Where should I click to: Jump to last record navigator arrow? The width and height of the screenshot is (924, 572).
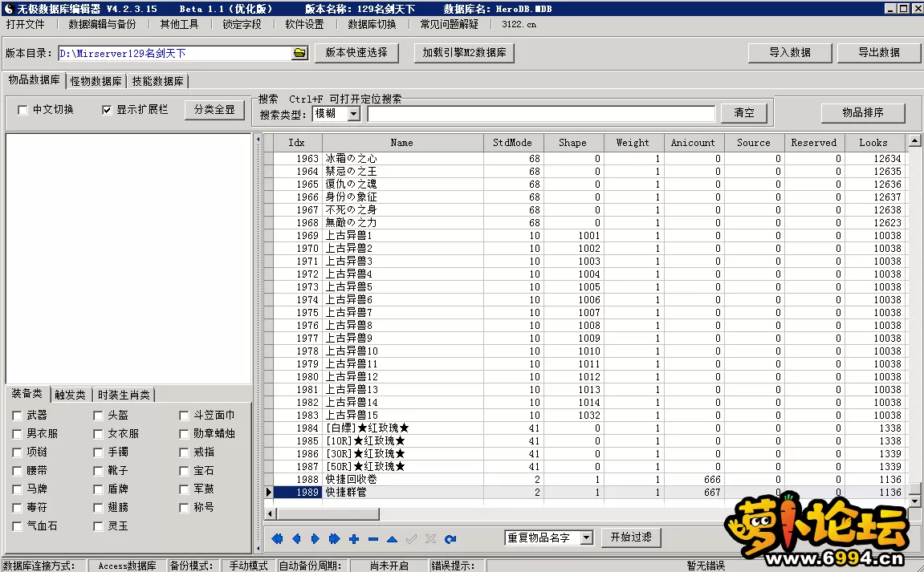point(334,538)
